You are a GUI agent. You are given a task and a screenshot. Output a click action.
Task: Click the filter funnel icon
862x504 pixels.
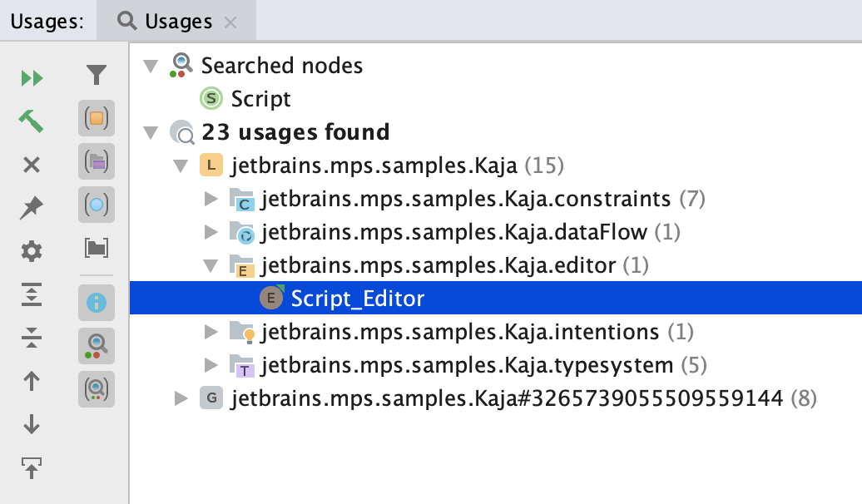pos(97,77)
